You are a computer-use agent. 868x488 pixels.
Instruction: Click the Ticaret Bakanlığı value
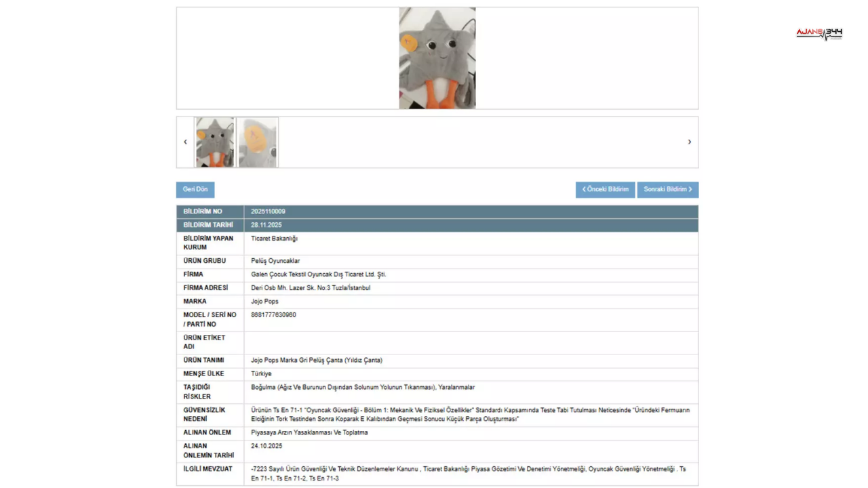(274, 239)
